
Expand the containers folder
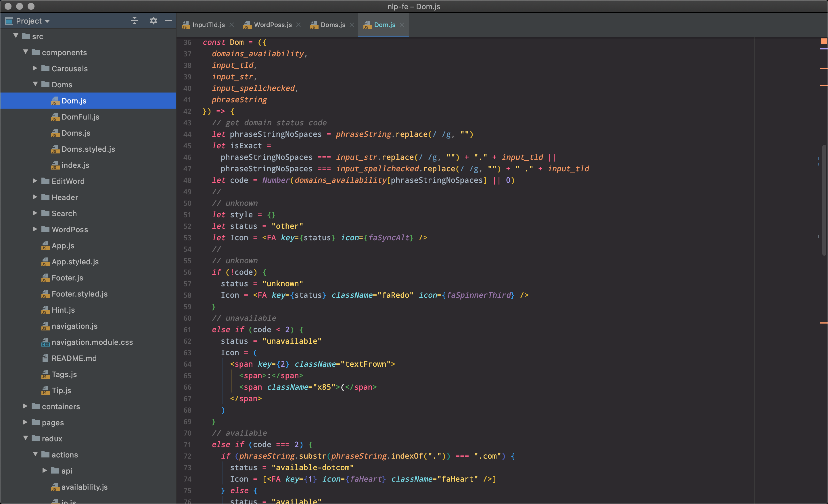(x=25, y=406)
